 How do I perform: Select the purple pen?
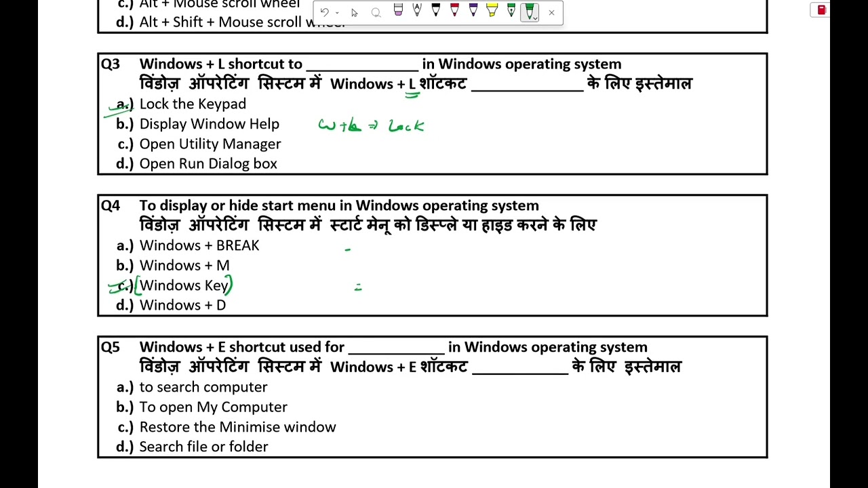click(473, 9)
